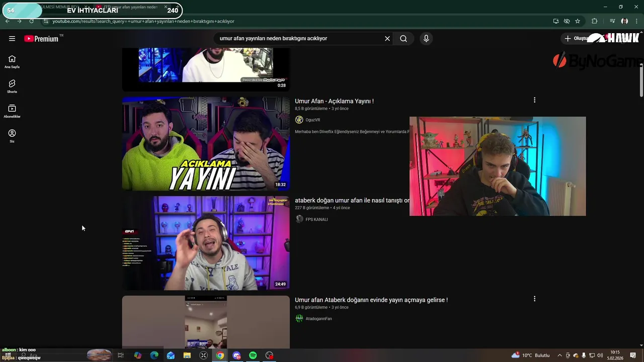
Task: Switch to the YouTube search results tab
Action: point(131,7)
